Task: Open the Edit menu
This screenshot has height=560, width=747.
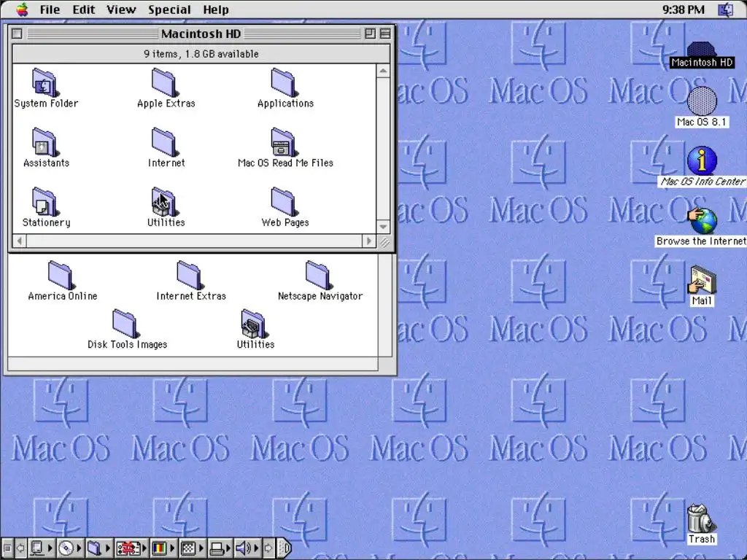Action: pos(84,9)
